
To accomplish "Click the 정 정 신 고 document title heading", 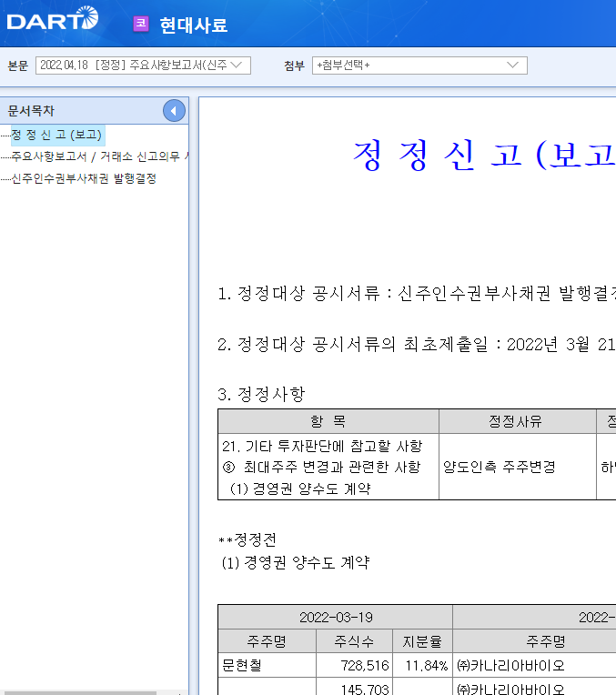I will 484,156.
